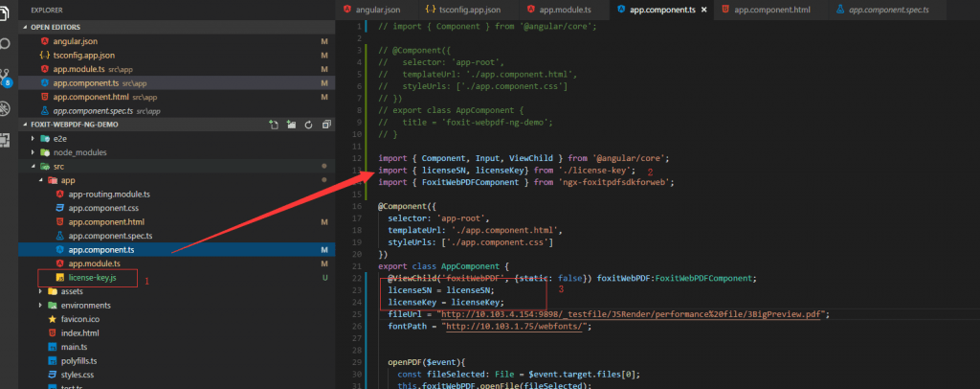Open the Explorer view in activity bar

coord(5,12)
